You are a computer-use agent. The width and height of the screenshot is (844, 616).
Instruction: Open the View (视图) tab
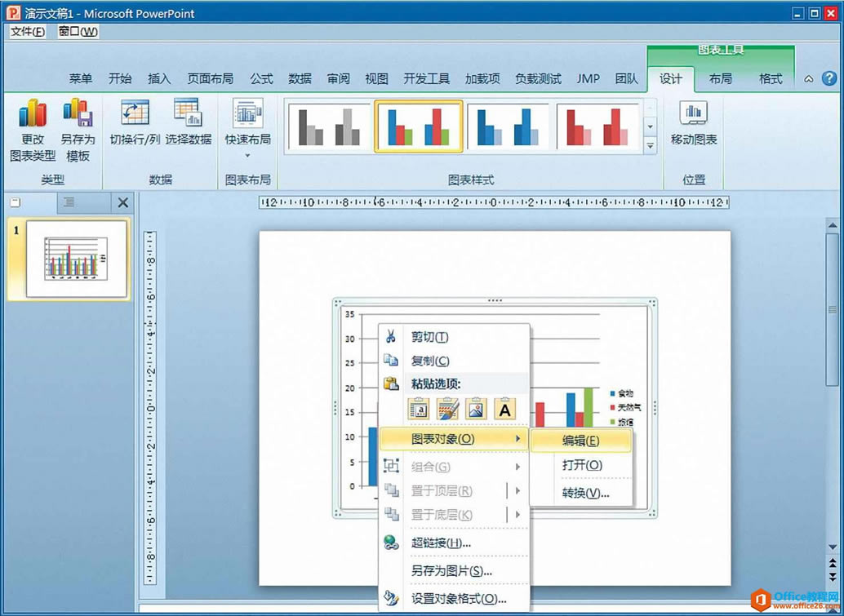pos(377,78)
